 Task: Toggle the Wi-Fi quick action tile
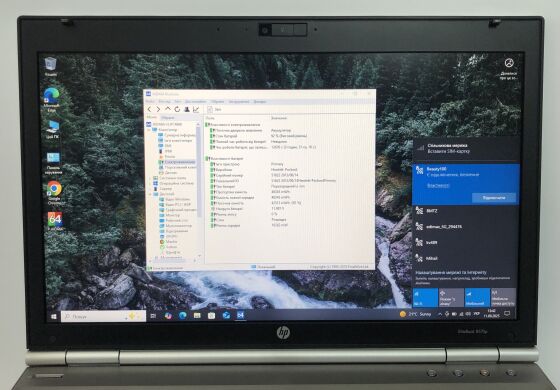click(x=425, y=298)
